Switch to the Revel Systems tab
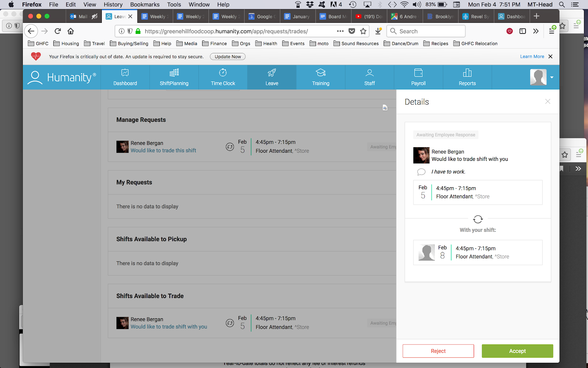 point(476,17)
